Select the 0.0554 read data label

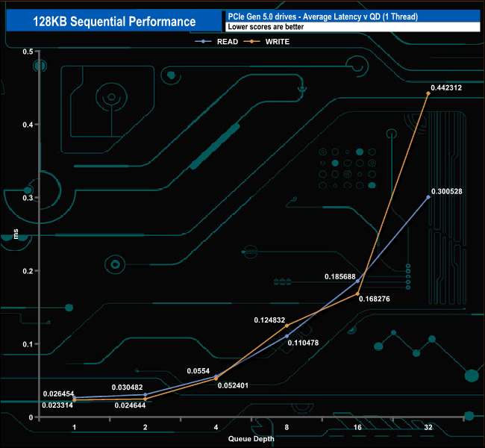tap(198, 371)
